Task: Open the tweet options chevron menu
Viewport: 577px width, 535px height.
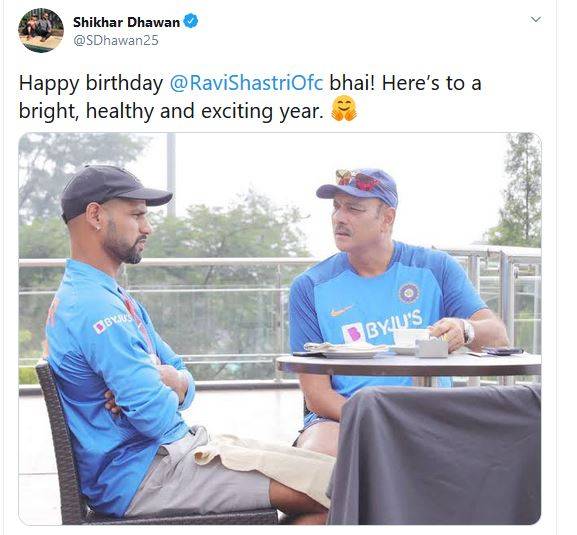Action: point(536,19)
